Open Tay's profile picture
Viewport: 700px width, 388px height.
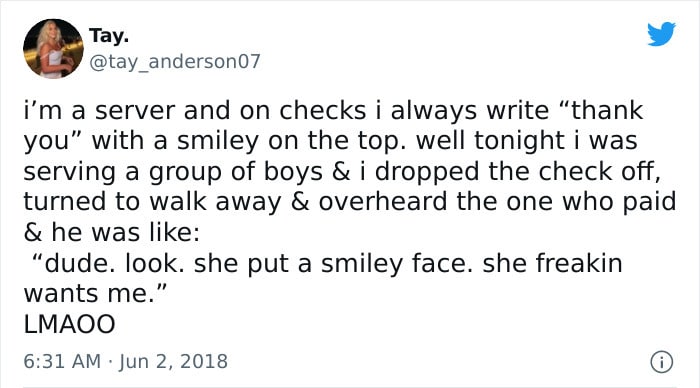click(x=53, y=49)
